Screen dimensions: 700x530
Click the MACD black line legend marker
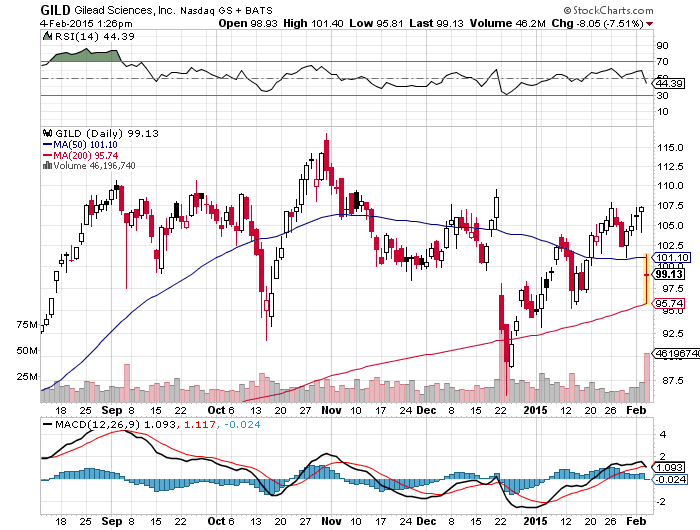(48, 425)
